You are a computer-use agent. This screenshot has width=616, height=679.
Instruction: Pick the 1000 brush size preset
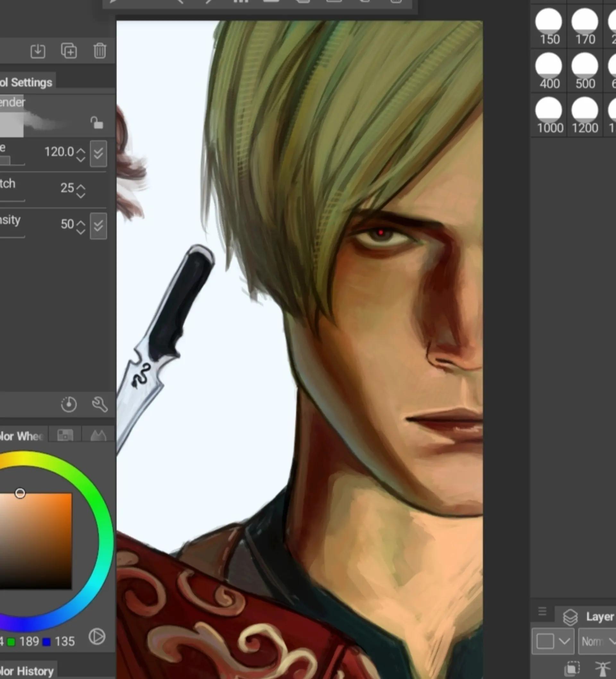click(549, 115)
